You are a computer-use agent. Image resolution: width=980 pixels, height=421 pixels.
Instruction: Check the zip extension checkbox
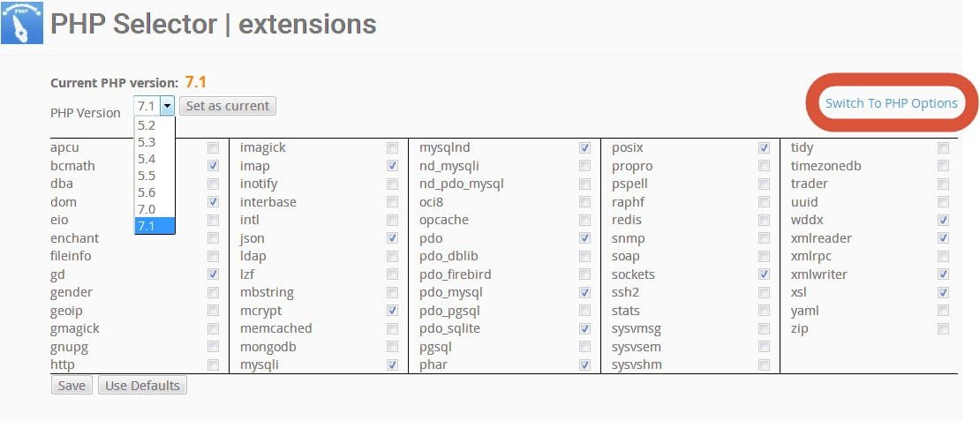[x=944, y=328]
